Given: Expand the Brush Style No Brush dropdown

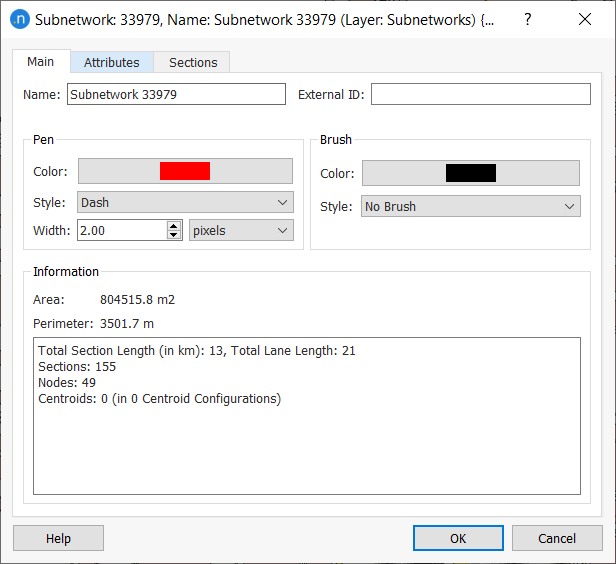Looking at the screenshot, I should coord(471,206).
